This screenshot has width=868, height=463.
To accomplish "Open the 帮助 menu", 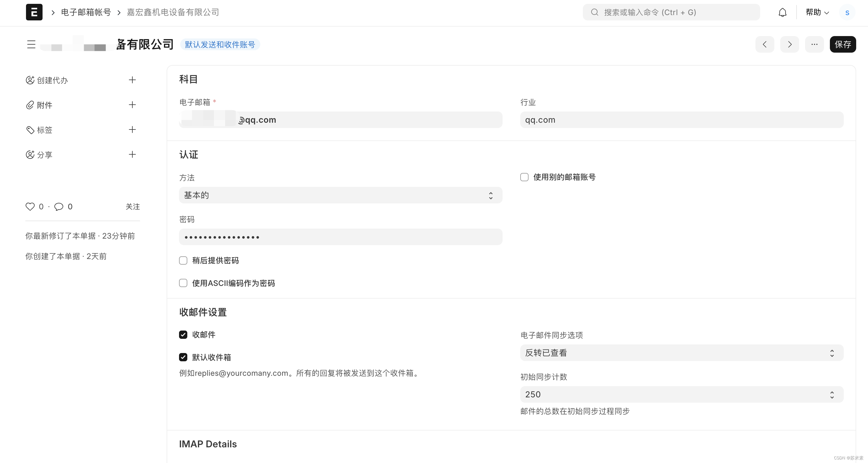I will pyautogui.click(x=817, y=12).
